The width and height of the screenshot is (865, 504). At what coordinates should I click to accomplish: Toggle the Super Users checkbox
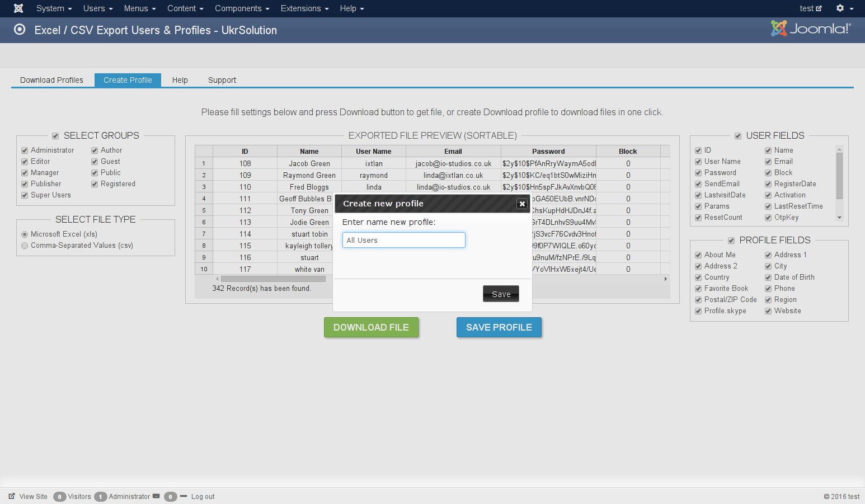pos(25,195)
